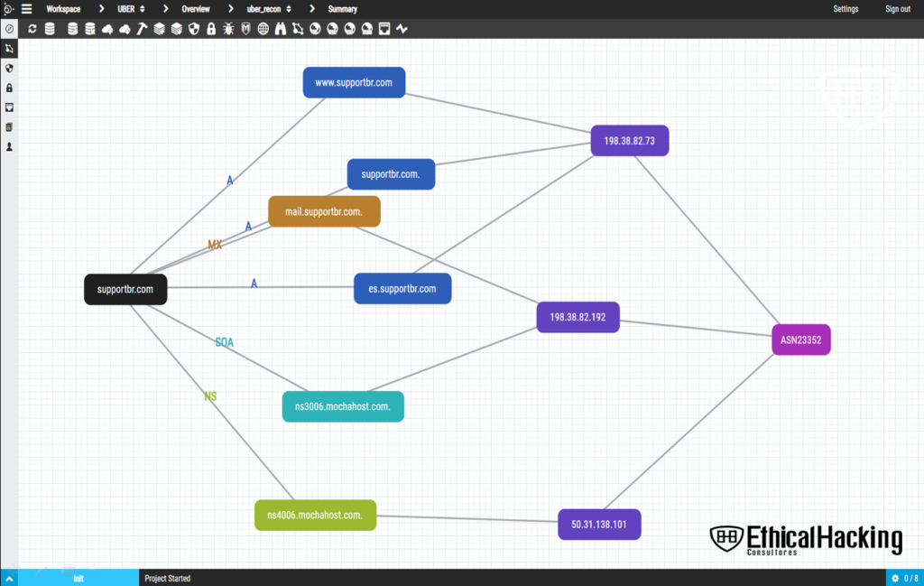Toggle the hamburger menu at top left

click(26, 9)
